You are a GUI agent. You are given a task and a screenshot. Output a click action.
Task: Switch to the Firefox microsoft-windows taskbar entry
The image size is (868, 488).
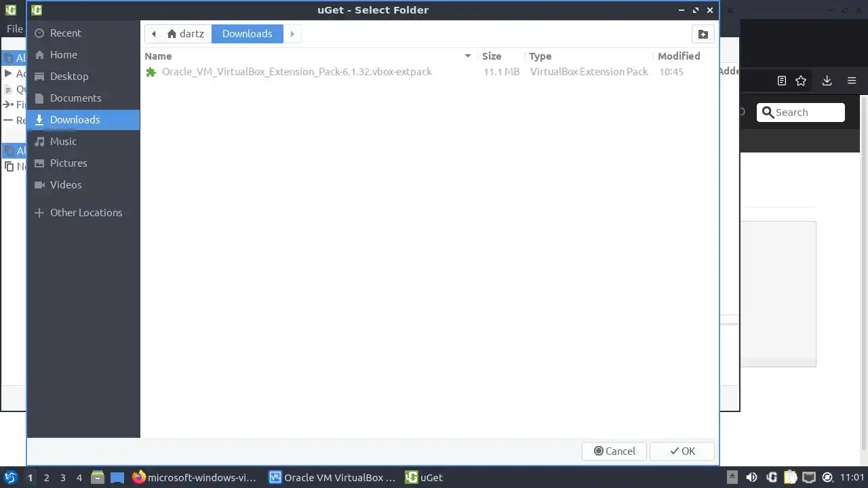pyautogui.click(x=195, y=478)
